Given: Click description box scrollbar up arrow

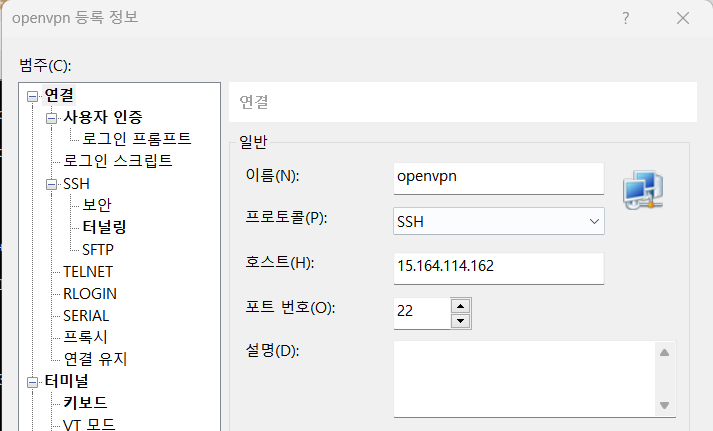Looking at the screenshot, I should pyautogui.click(x=664, y=352).
